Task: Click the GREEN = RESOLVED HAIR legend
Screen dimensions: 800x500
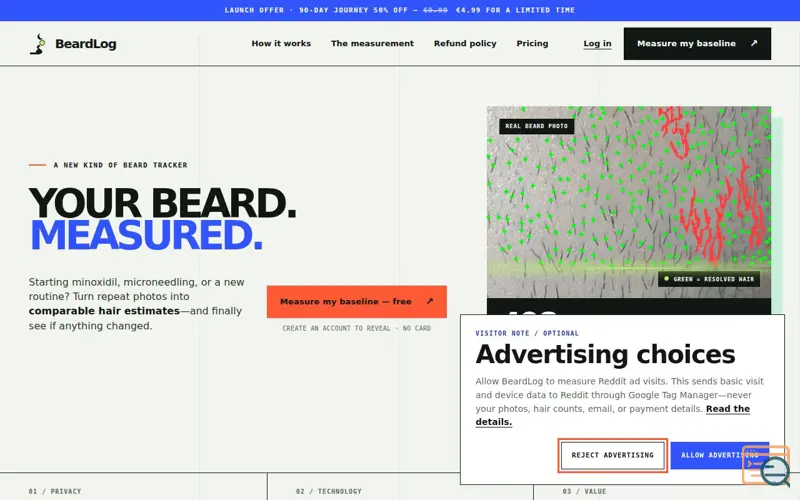Action: (x=709, y=279)
